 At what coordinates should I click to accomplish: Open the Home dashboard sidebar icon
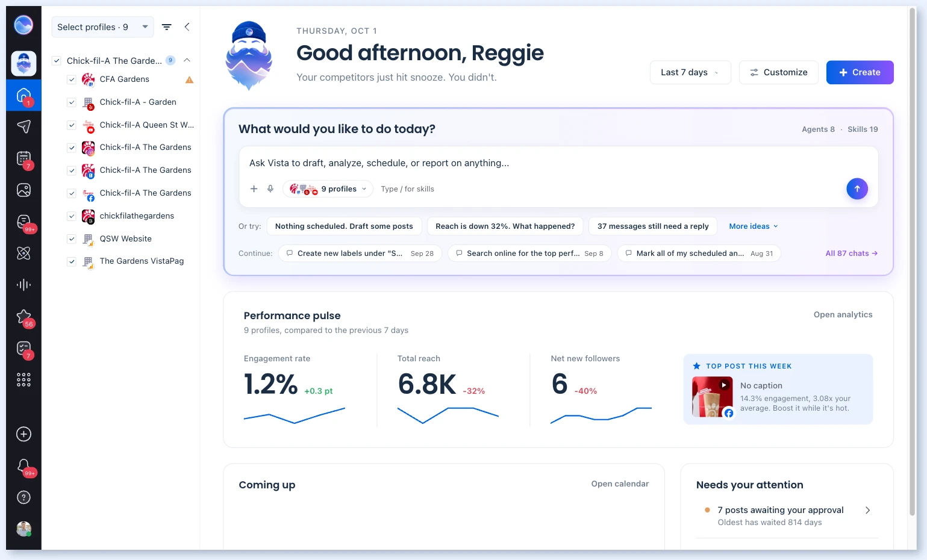tap(23, 95)
